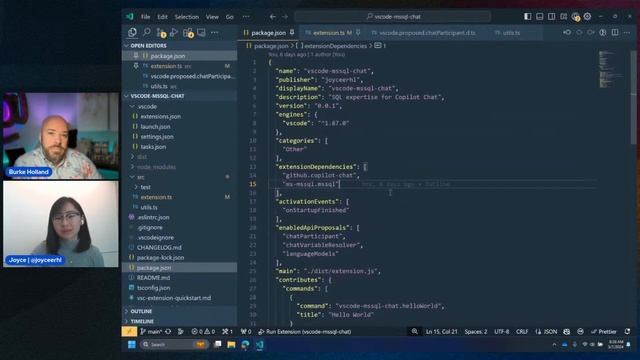Open the Remote Explorer view icon
Screen dimensions: 640x360
click(201, 33)
